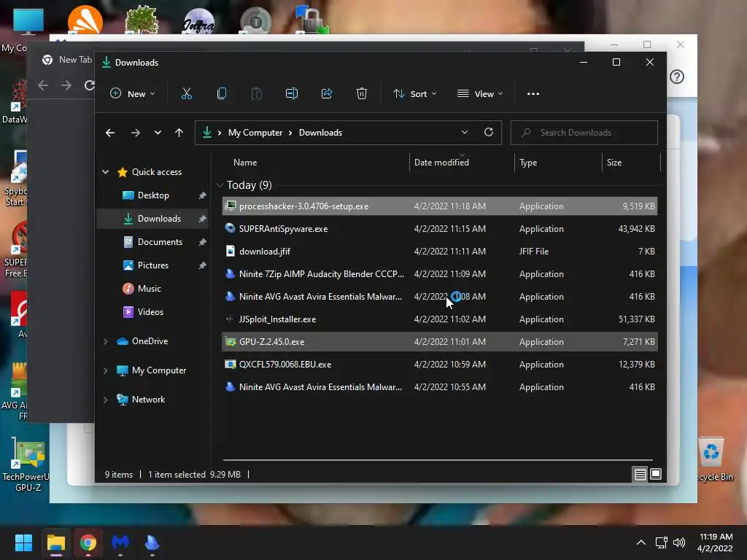Collapse the Today (9) group
The width and height of the screenshot is (747, 560).
(x=220, y=185)
